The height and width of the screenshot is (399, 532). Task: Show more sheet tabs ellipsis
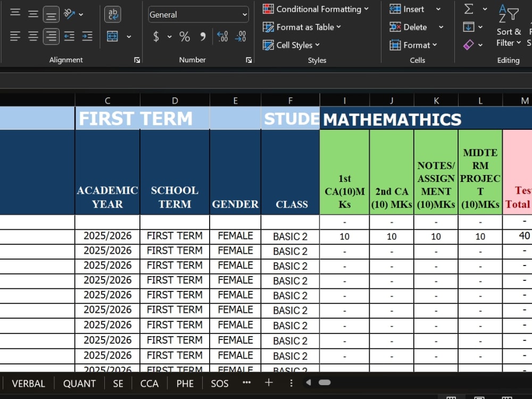coord(247,383)
